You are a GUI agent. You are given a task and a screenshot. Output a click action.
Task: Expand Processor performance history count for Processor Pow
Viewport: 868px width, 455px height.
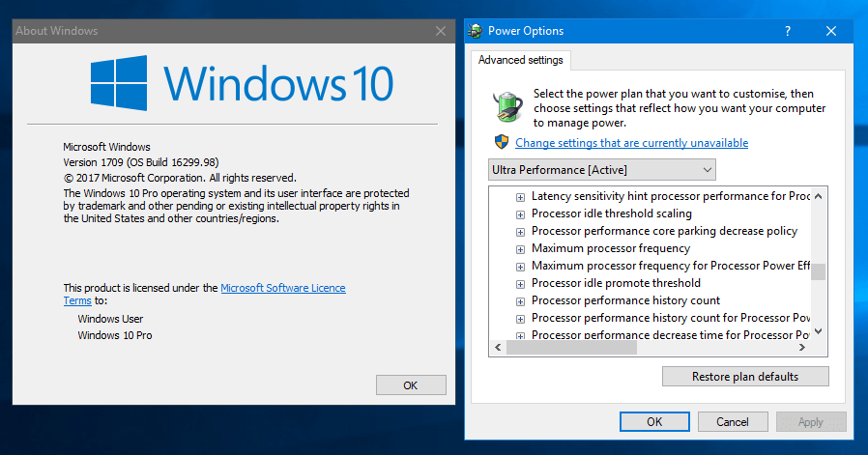tap(520, 319)
